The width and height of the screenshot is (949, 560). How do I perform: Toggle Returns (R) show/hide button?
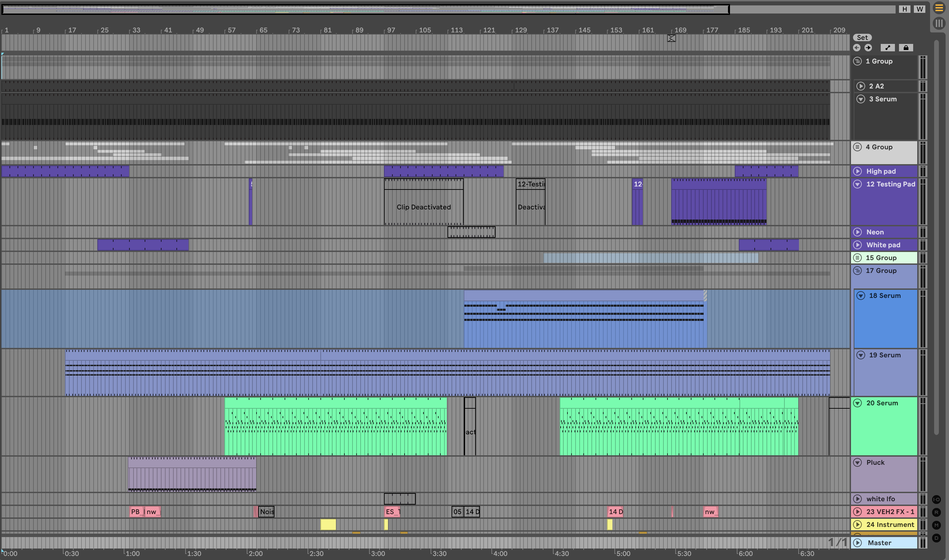(936, 512)
